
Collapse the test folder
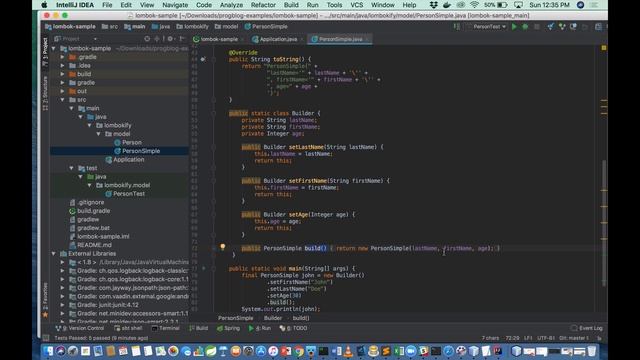pos(71,168)
